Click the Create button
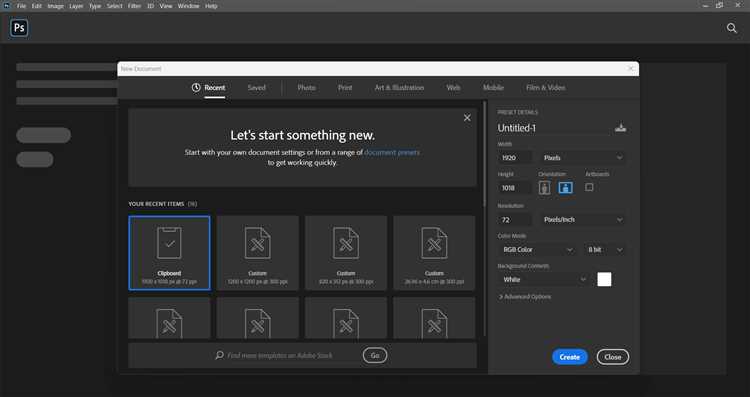 pos(570,357)
